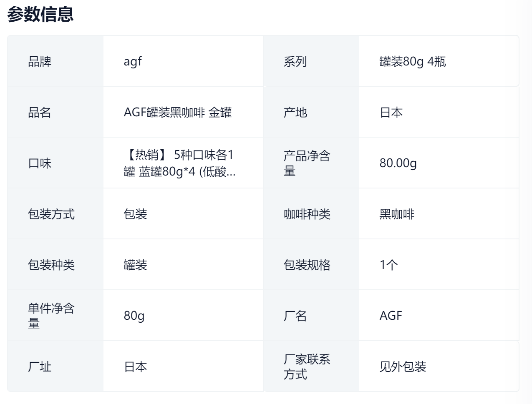
Task: Click the 产地 label cell
Action: [x=295, y=113]
